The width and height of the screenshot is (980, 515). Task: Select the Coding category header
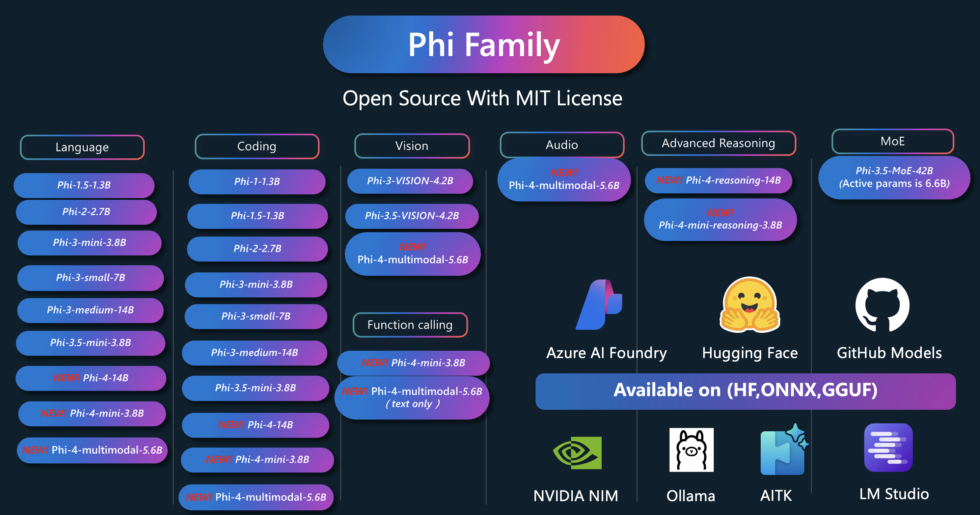click(x=257, y=146)
